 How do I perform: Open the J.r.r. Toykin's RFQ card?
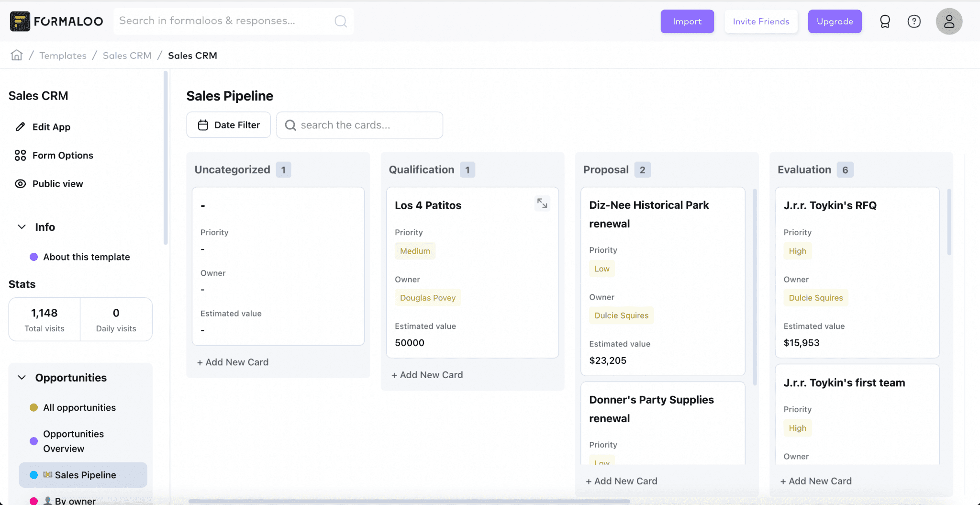857,272
